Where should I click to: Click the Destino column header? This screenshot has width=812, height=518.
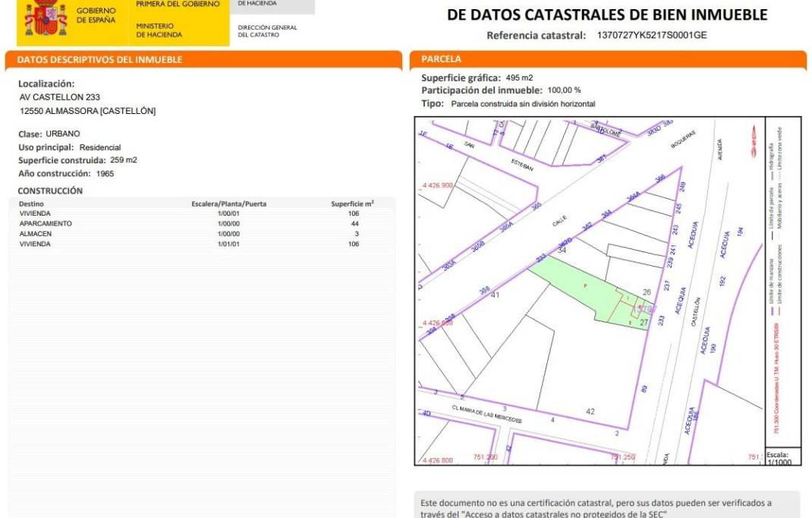32,204
